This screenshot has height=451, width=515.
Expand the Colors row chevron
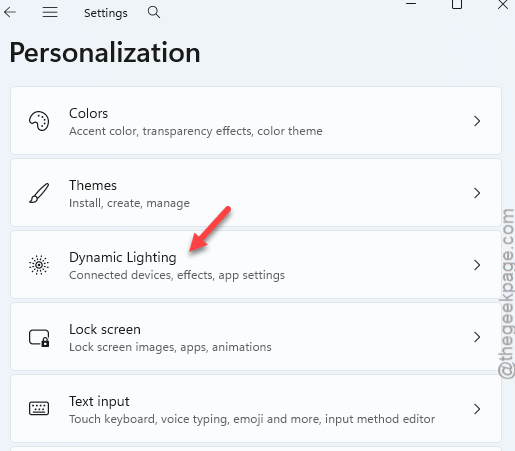tap(477, 121)
